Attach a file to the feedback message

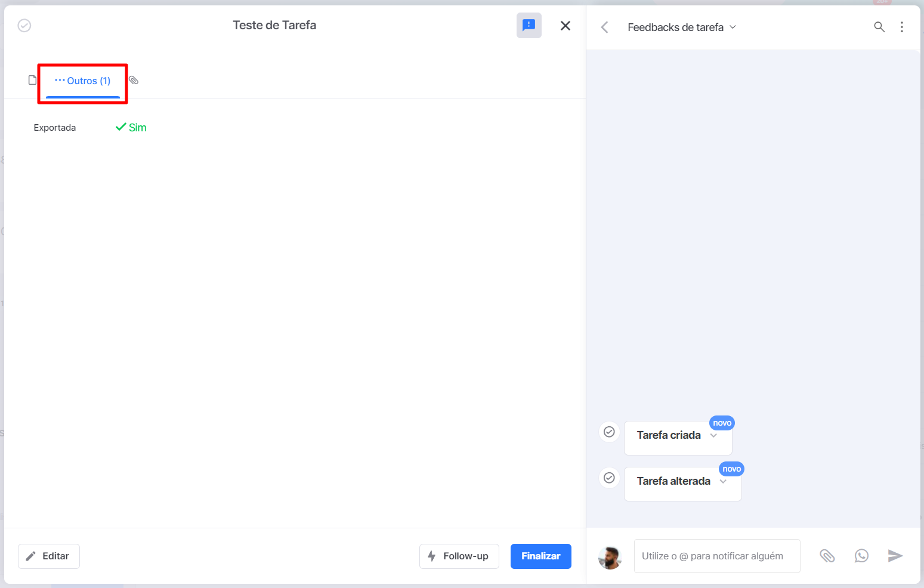click(827, 556)
